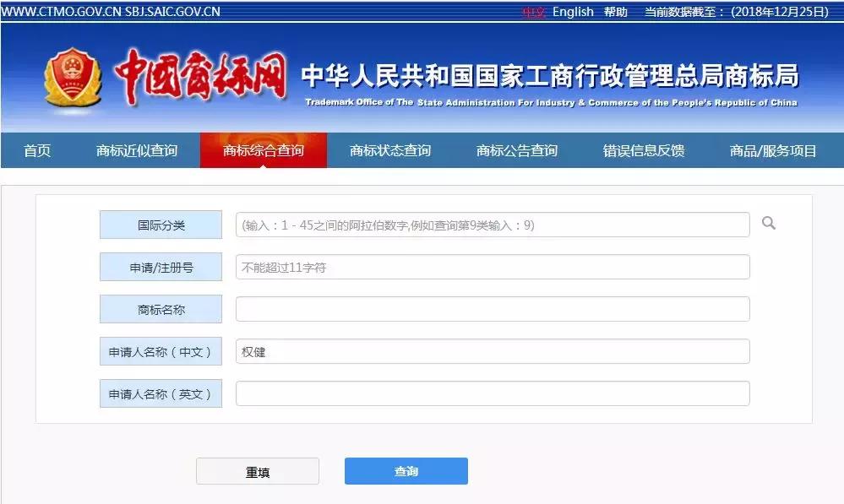844x504 pixels.
Task: Focus the 申请人名称(英文) English applicant field
Action: [490, 393]
